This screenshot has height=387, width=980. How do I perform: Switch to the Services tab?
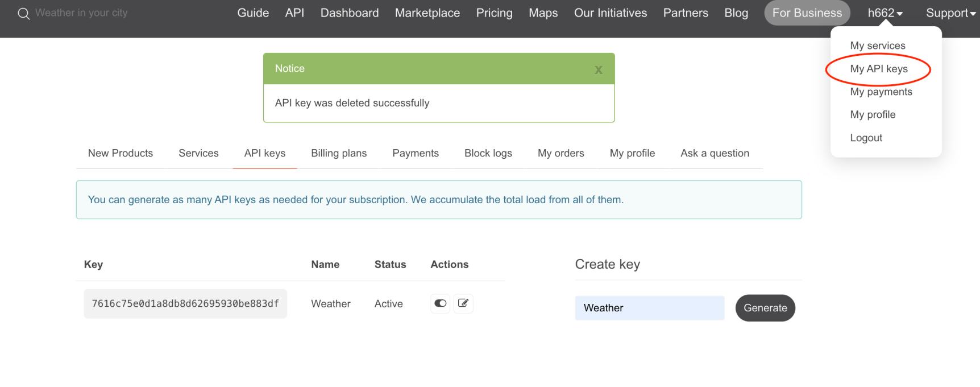coord(198,153)
